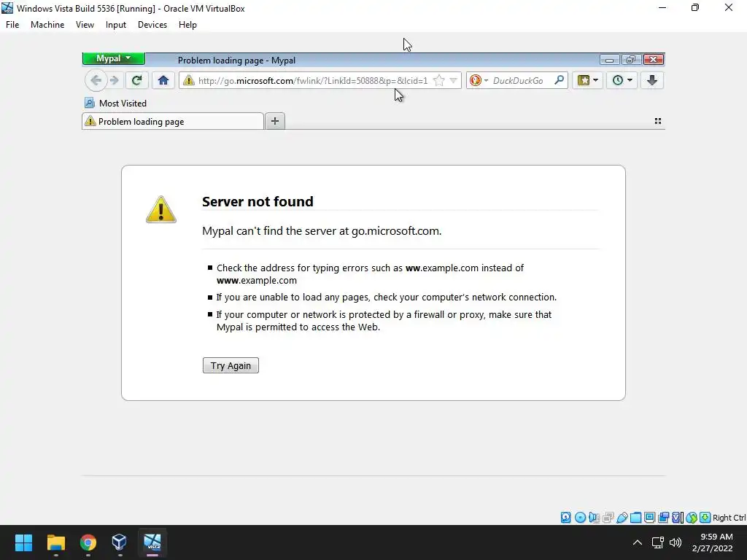Click the Mypal forward arrow button

[115, 80]
